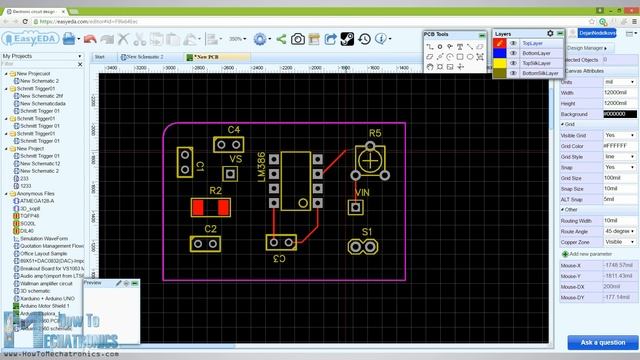Open the Grid Style dropdown
Image resolution: width=640 pixels, height=360 pixels.
coord(620,157)
